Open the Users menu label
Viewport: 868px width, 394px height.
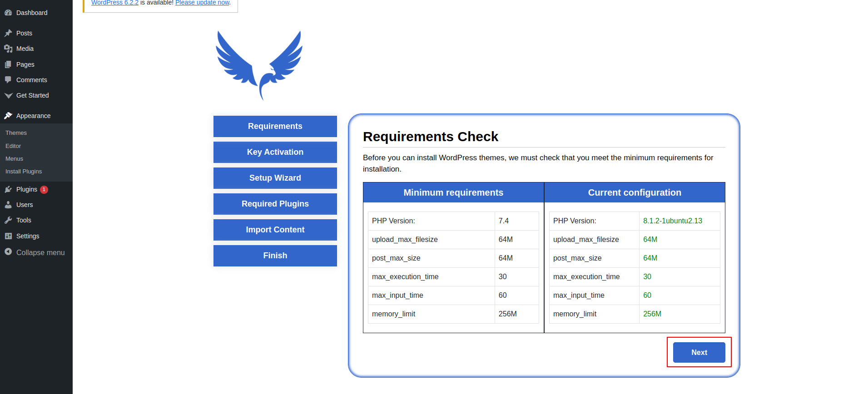(25, 205)
